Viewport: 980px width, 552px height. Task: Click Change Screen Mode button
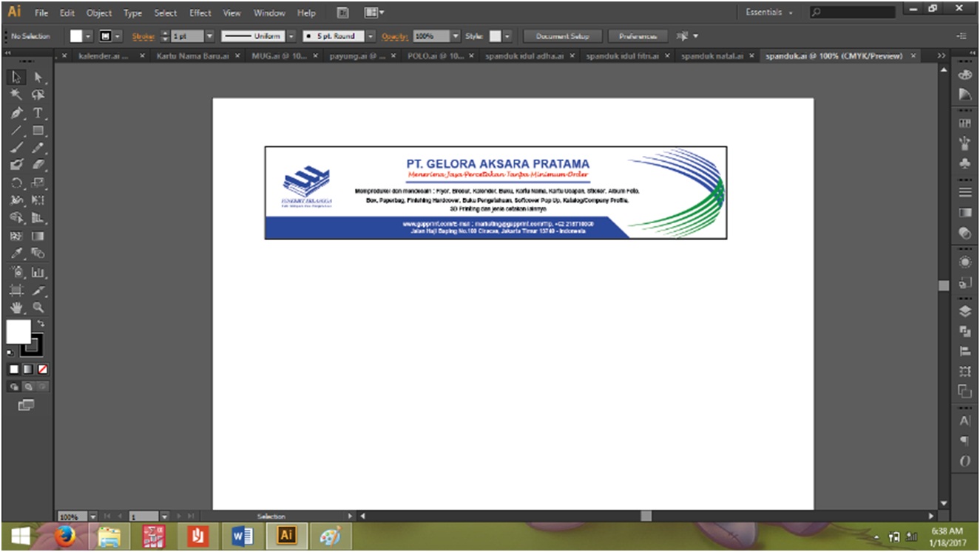pyautogui.click(x=27, y=404)
